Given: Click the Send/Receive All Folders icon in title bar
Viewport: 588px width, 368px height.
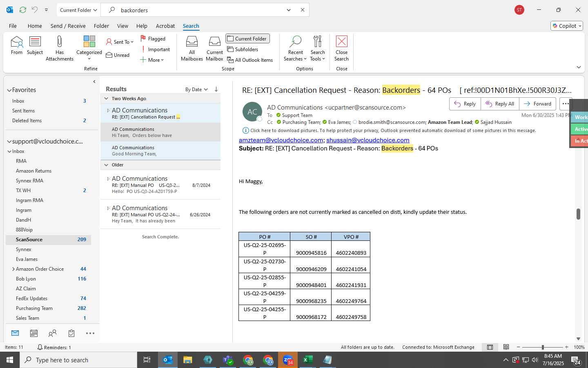Looking at the screenshot, I should 23,10.
